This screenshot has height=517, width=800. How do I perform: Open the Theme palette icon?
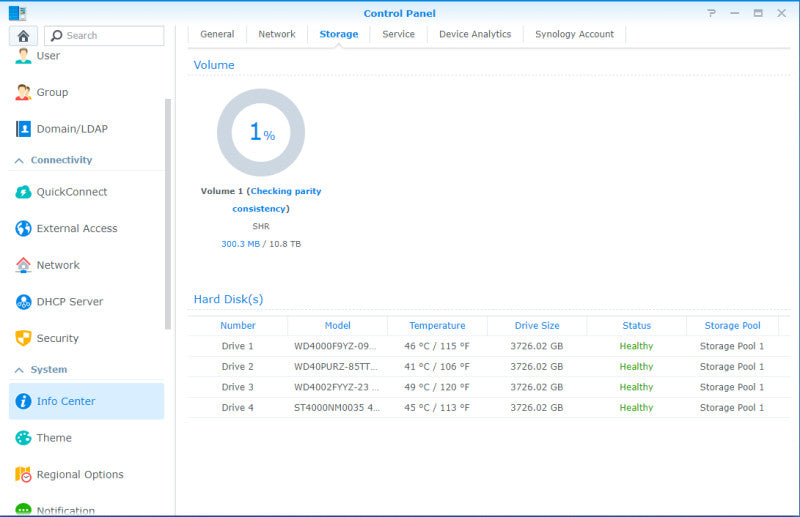pyautogui.click(x=23, y=438)
